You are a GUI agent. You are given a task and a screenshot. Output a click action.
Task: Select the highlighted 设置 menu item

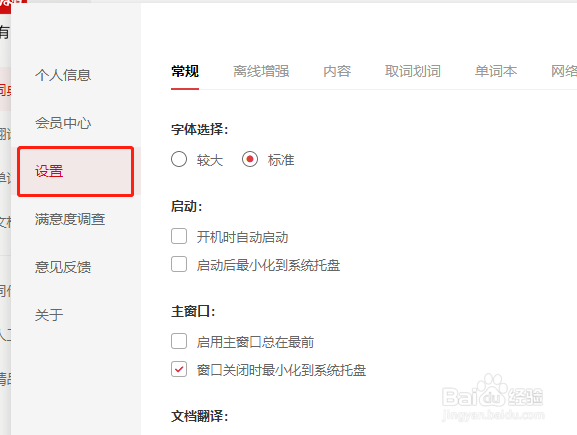pyautogui.click(x=75, y=171)
